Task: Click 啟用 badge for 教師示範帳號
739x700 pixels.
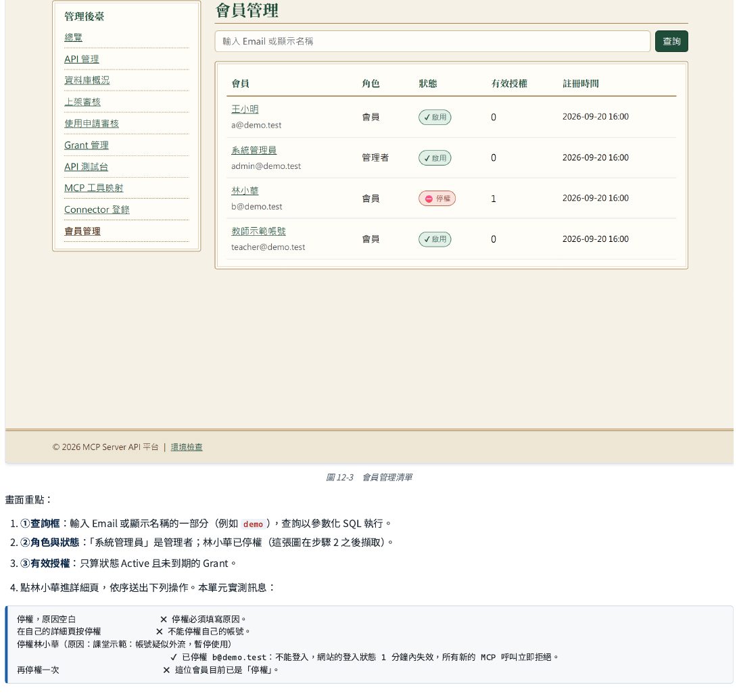Action: [x=435, y=239]
